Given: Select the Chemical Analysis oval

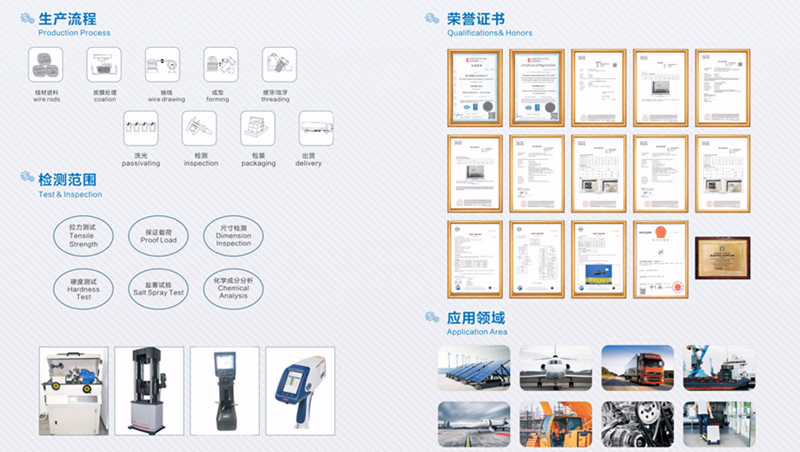Looking at the screenshot, I should click(233, 287).
